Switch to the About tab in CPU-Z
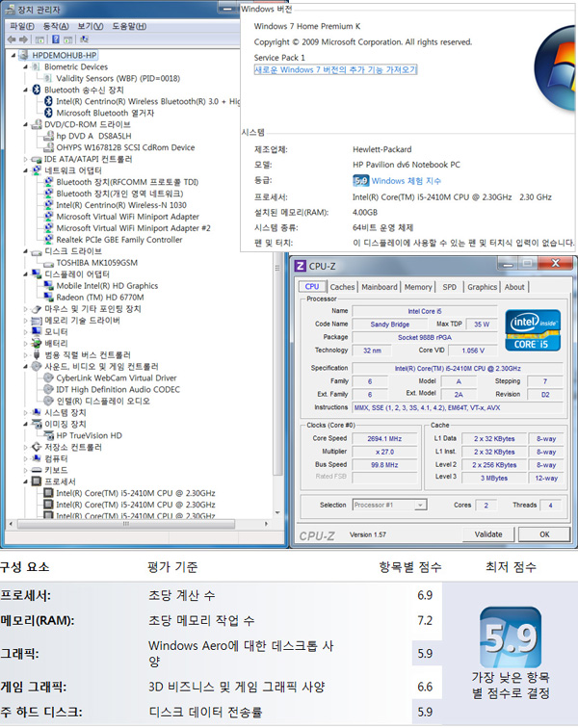The width and height of the screenshot is (578, 728). pyautogui.click(x=514, y=287)
